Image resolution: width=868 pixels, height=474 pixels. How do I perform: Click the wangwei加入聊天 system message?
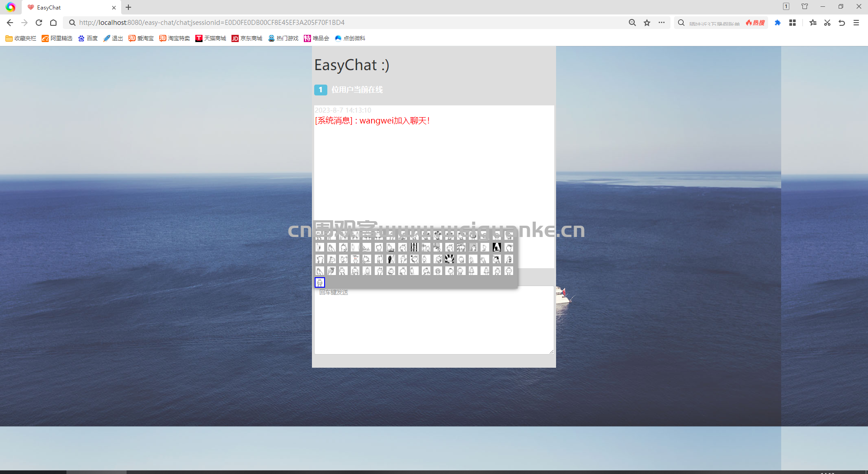(x=372, y=121)
